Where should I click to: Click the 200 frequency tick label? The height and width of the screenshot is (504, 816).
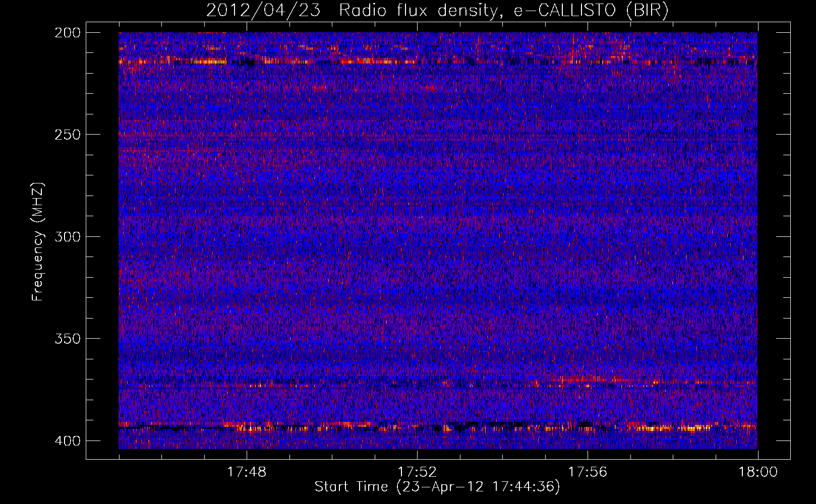pos(67,33)
